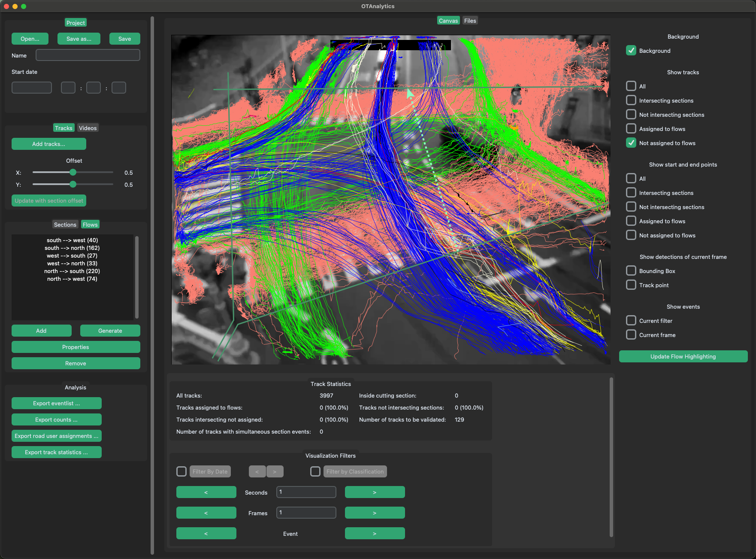Enable Show tracks Assigned to flows
Image resolution: width=756 pixels, height=559 pixels.
pyautogui.click(x=631, y=129)
